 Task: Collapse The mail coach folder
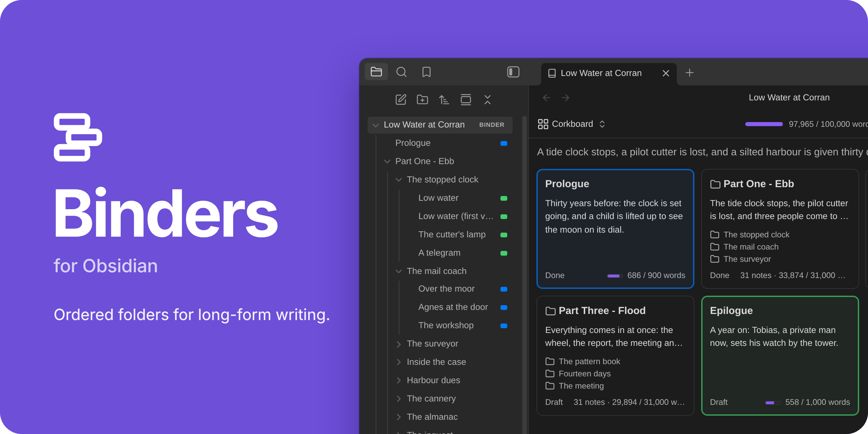[399, 271]
